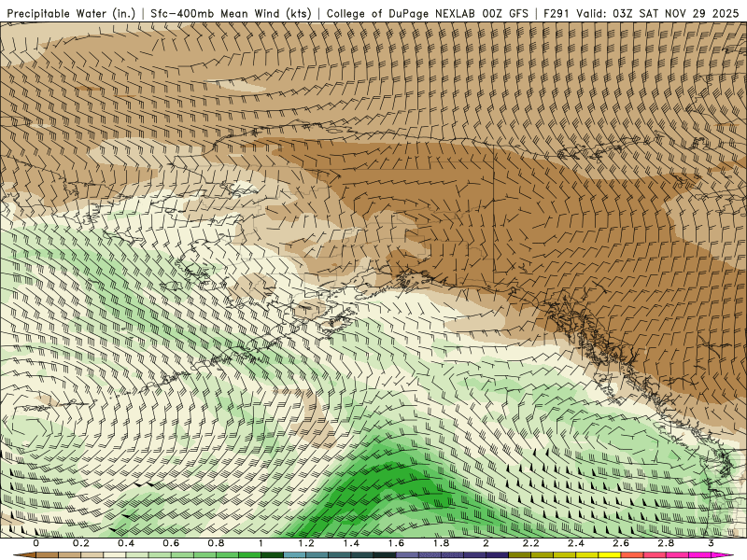Click the '3' label on the color scale
This screenshot has width=747, height=560.
pyautogui.click(x=711, y=543)
